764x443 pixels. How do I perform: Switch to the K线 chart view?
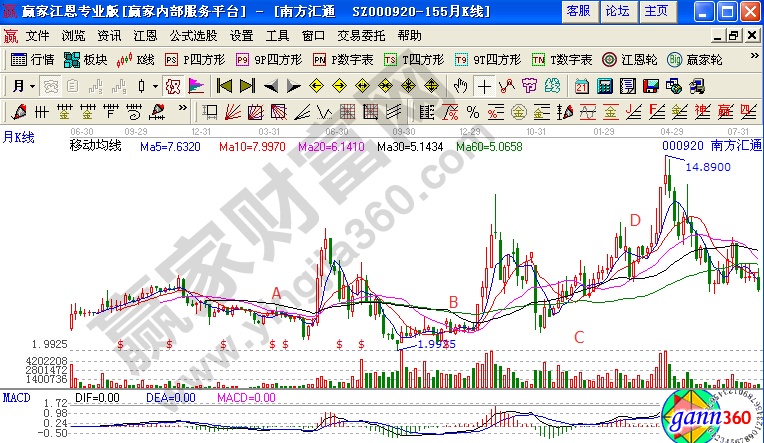click(x=135, y=60)
